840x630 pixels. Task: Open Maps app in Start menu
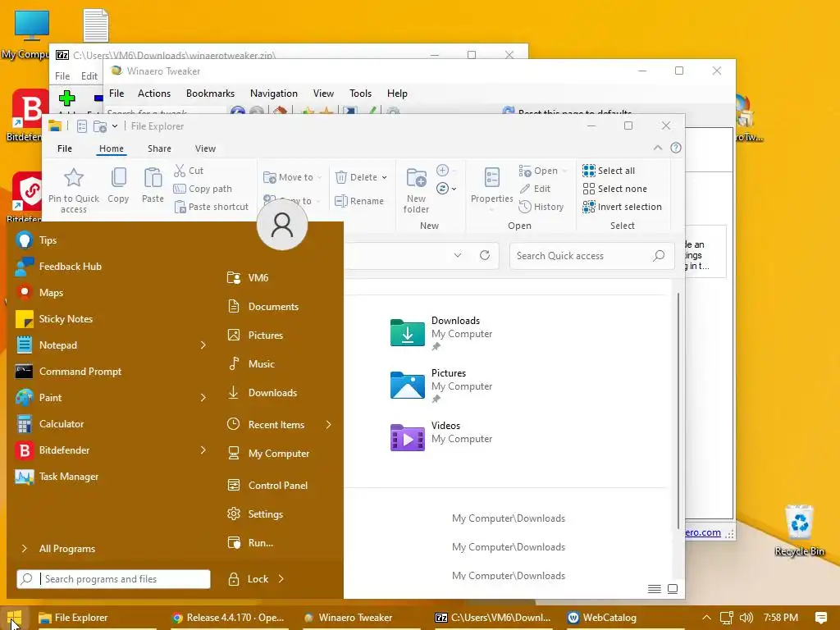(110, 293)
